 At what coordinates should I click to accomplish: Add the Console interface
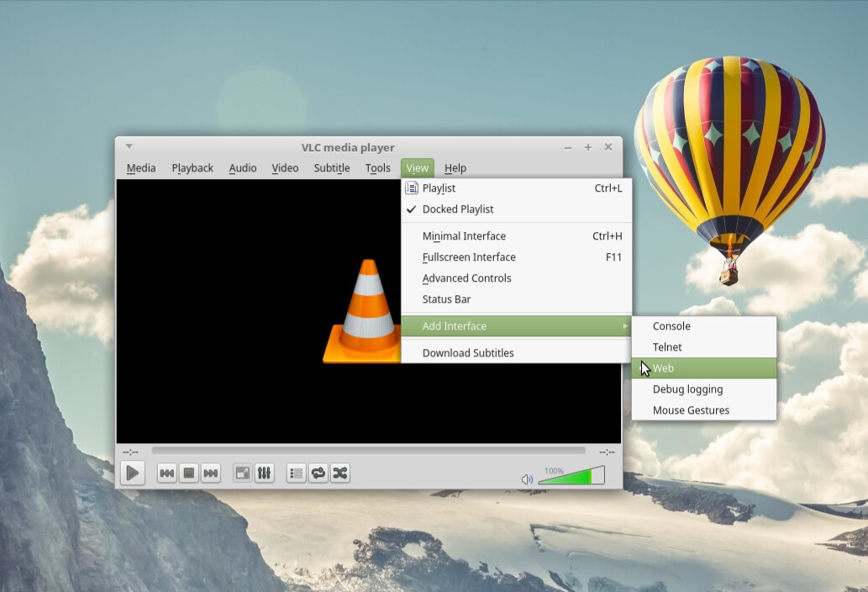click(x=703, y=326)
